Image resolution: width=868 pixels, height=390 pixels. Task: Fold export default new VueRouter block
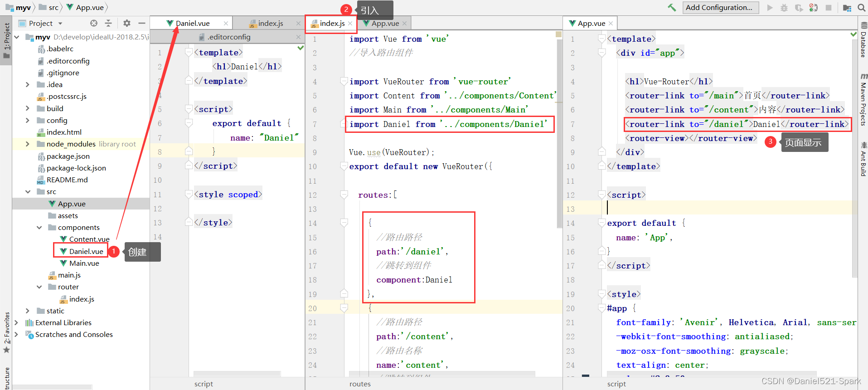344,166
